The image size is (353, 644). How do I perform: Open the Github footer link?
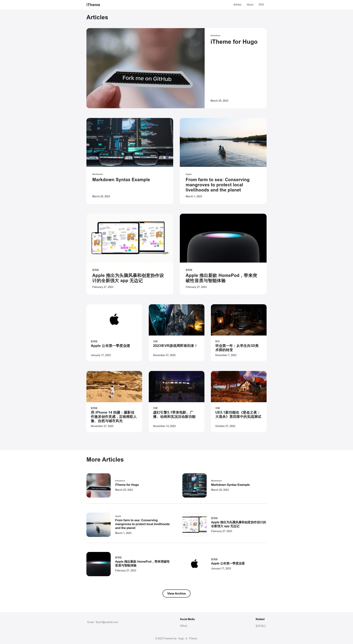click(x=183, y=626)
